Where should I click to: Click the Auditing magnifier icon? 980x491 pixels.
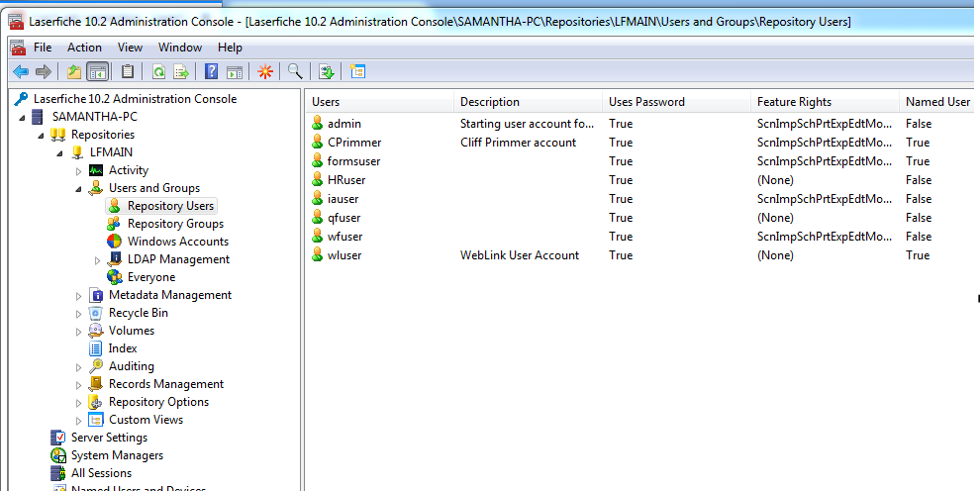pos(96,366)
